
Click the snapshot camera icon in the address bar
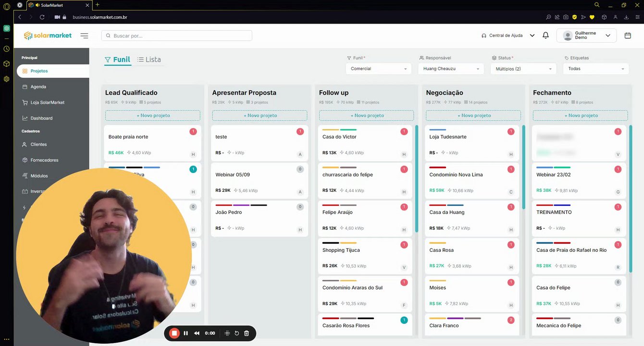click(x=566, y=17)
